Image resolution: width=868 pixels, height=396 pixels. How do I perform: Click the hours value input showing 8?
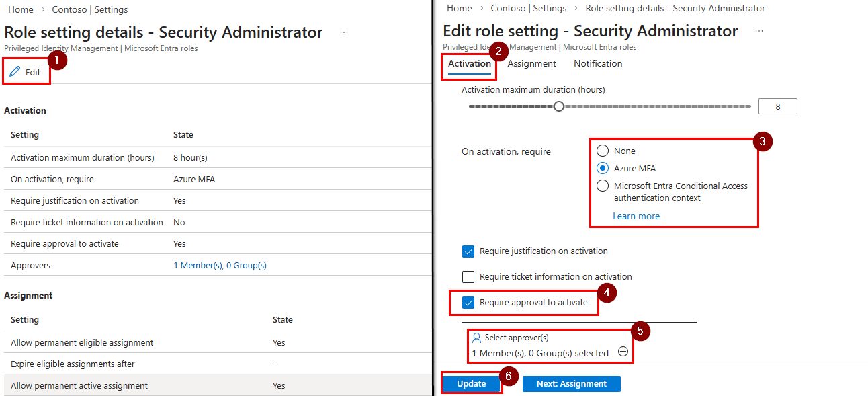(x=777, y=106)
